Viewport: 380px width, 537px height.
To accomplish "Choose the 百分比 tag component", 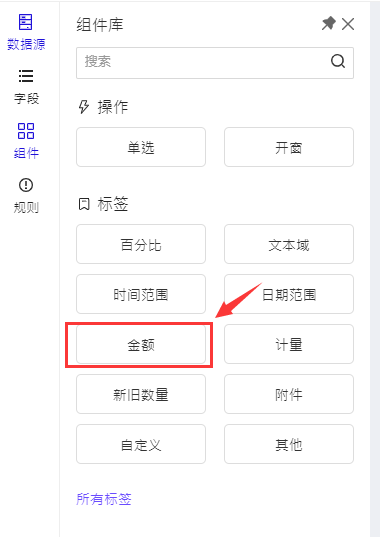I will tap(141, 244).
